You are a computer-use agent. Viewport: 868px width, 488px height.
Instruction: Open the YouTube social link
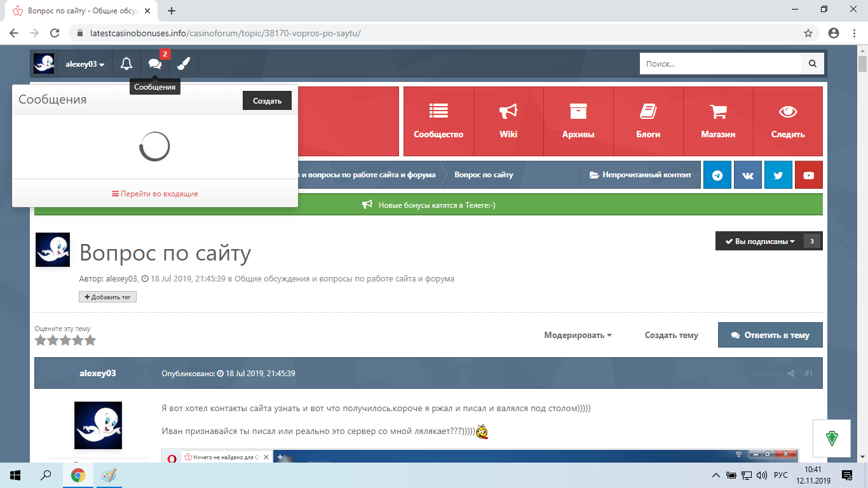point(808,175)
